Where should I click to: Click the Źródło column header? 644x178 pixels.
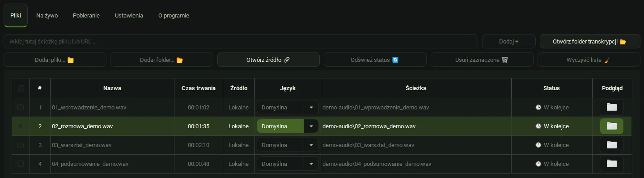(x=238, y=88)
